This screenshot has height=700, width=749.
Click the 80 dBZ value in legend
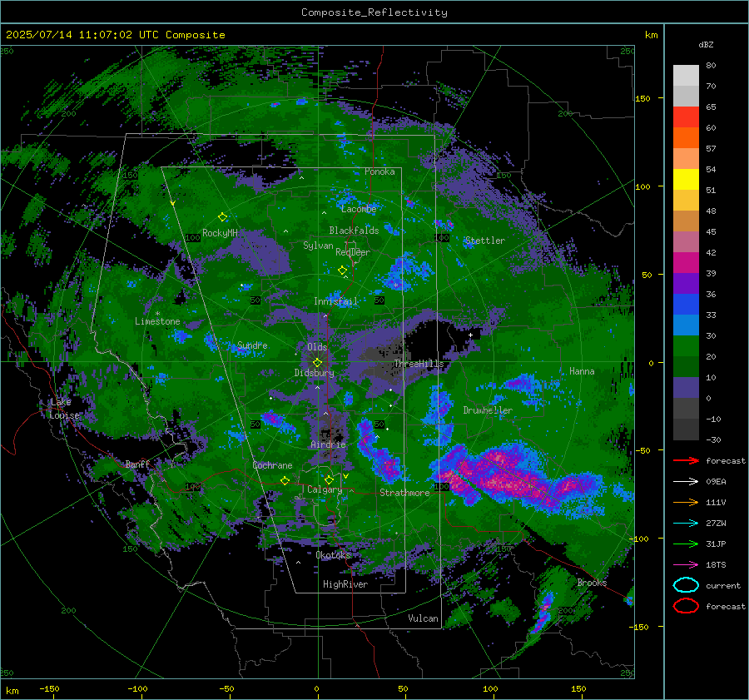[711, 66]
